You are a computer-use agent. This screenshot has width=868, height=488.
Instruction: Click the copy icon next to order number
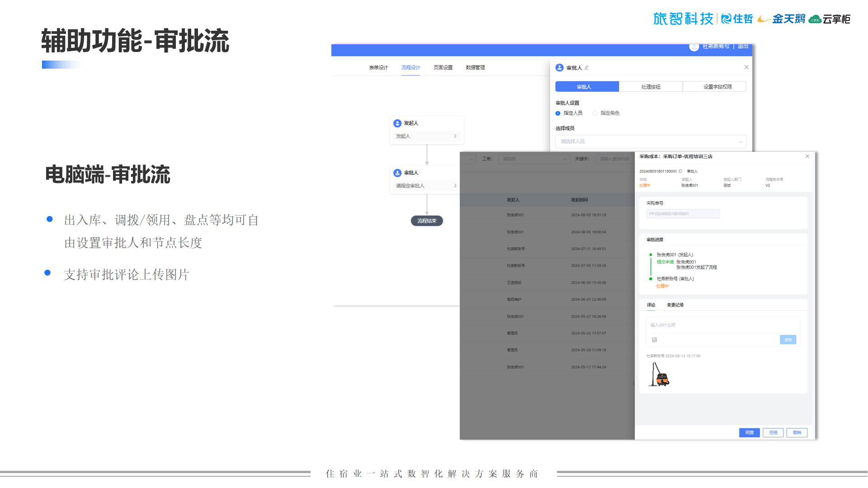click(680, 171)
